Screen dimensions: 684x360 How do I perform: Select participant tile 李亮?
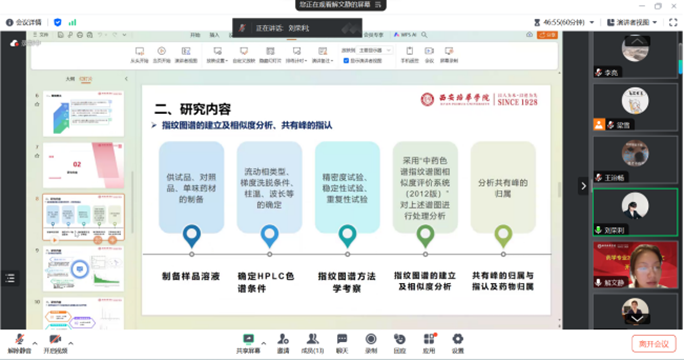635,55
